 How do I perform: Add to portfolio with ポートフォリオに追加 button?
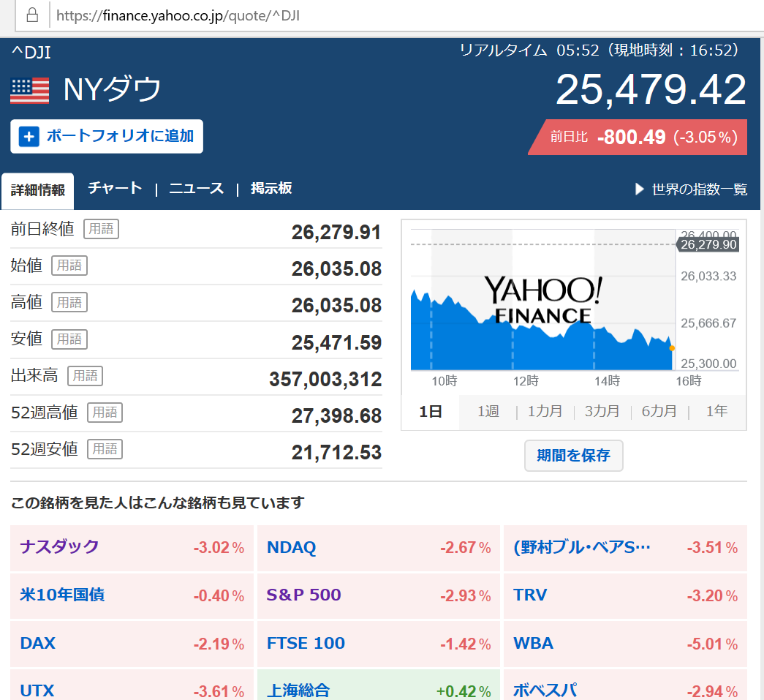coord(107,137)
